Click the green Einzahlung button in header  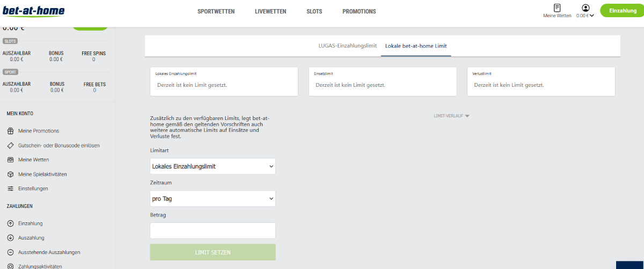[623, 10]
